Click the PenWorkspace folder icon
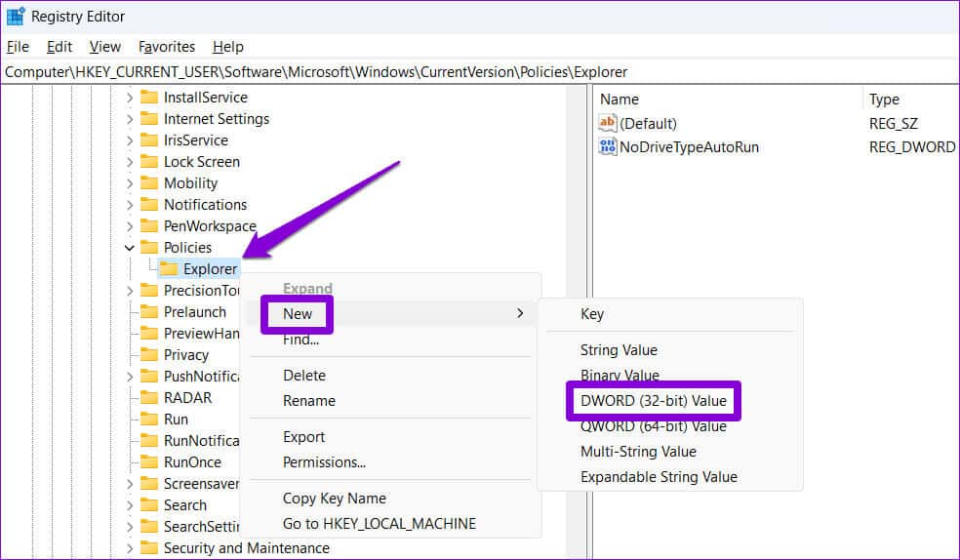 click(x=148, y=225)
